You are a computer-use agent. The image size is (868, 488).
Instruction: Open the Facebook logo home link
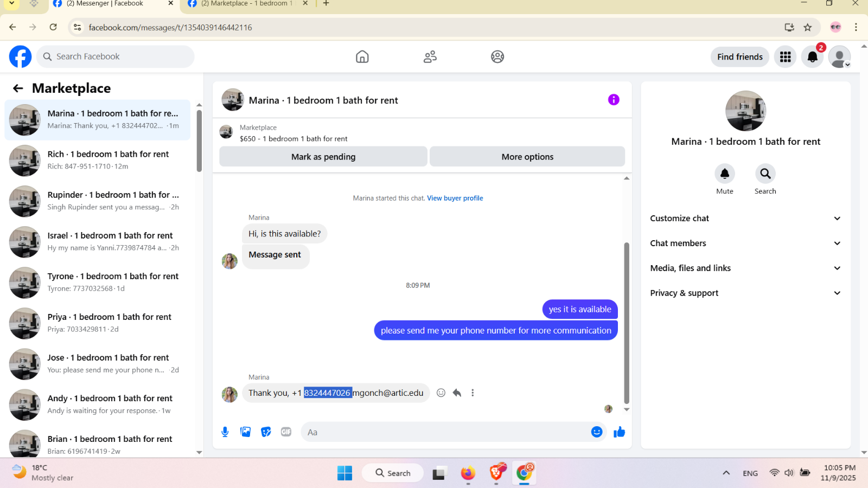[x=21, y=56]
